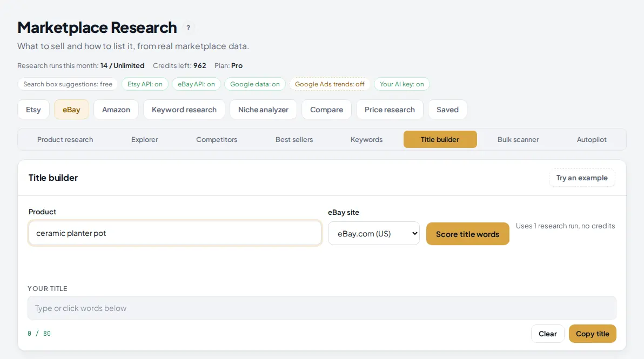Select the Amazon marketplace tab
Image resolution: width=644 pixels, height=359 pixels.
(x=116, y=110)
